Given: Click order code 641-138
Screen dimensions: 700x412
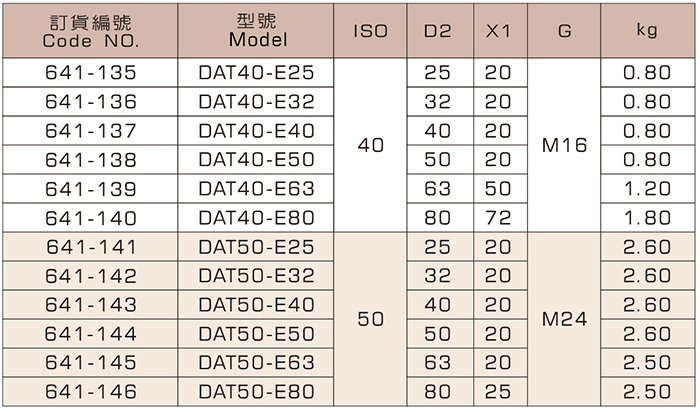Looking at the screenshot, I should click(x=91, y=160).
